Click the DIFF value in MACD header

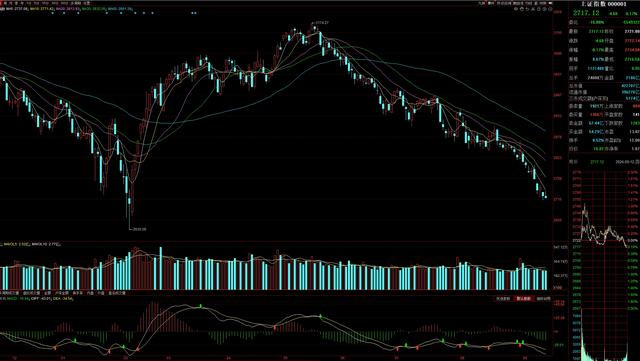40,299
